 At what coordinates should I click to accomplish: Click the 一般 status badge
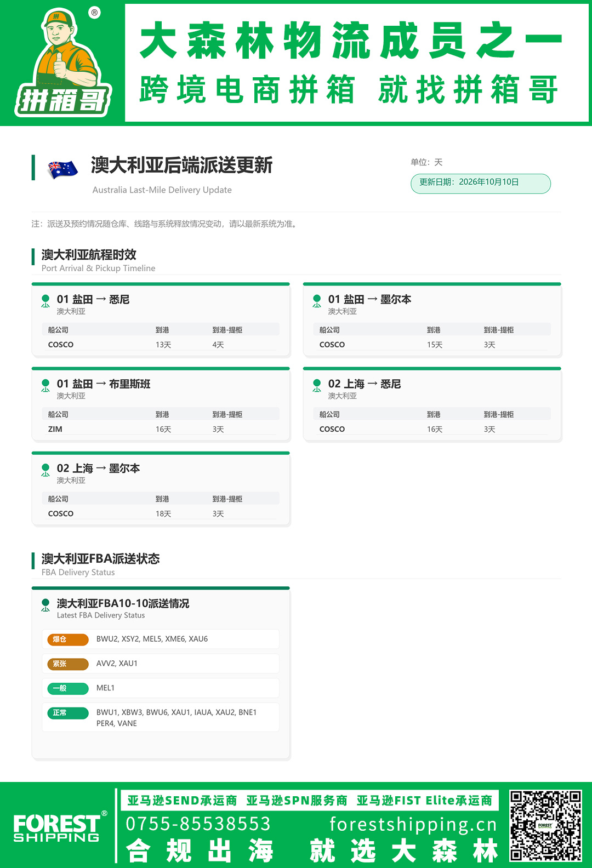[x=68, y=688]
